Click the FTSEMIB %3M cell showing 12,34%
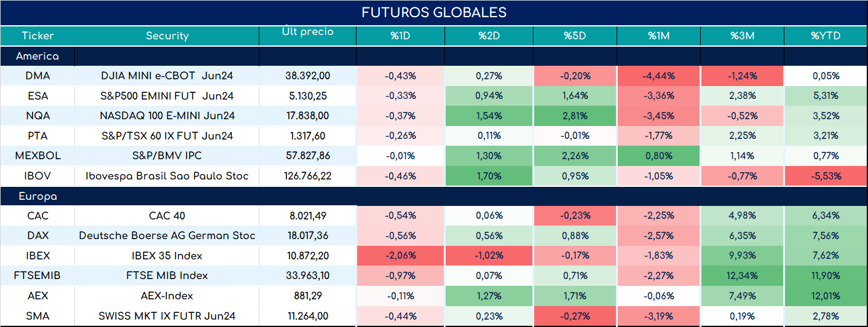 point(743,275)
